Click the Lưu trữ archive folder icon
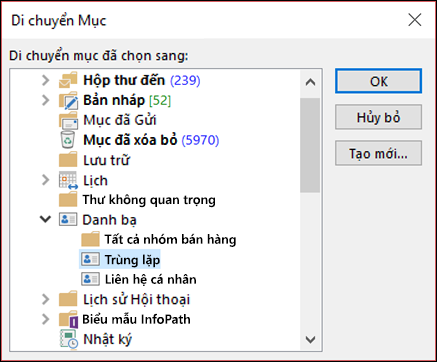 tap(68, 160)
